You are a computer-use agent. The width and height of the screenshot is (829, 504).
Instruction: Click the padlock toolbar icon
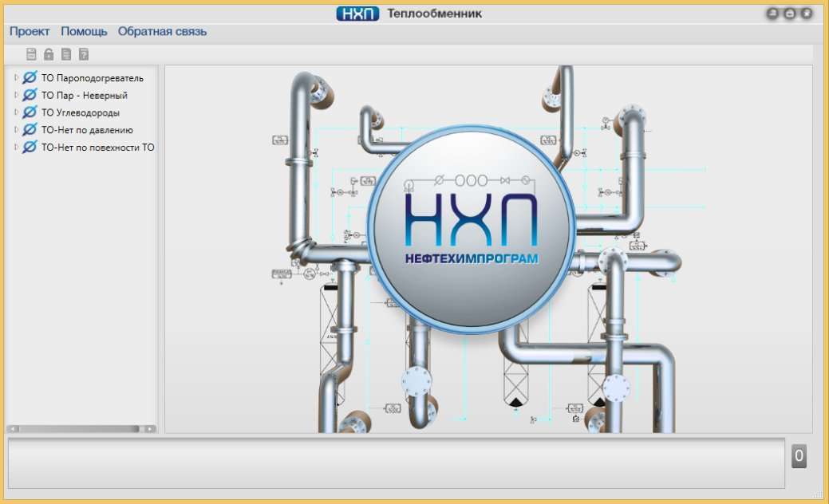coord(49,54)
